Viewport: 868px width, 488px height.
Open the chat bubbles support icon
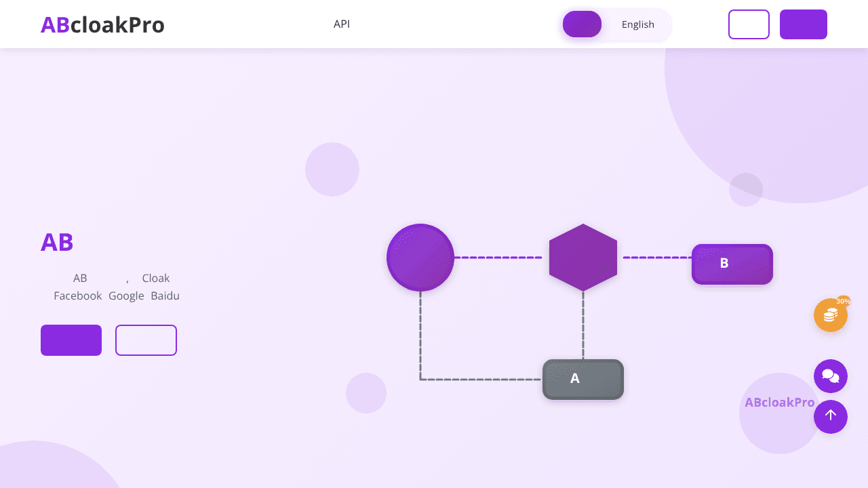coord(831,376)
